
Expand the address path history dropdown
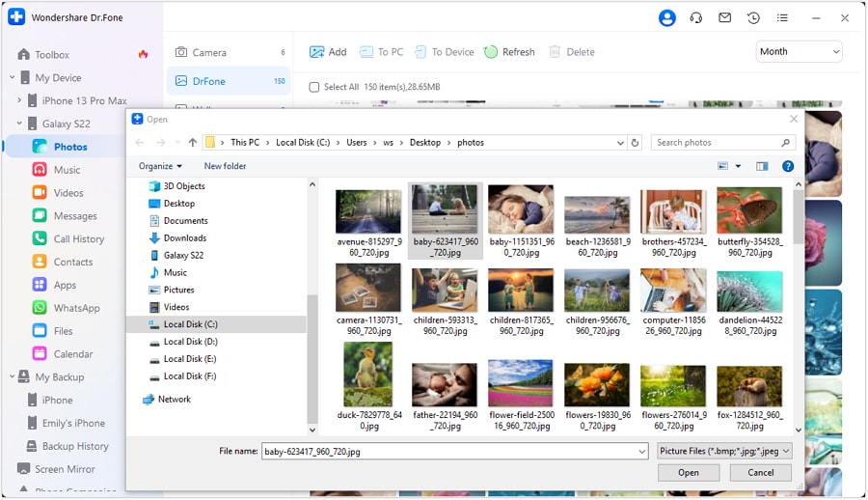(620, 143)
